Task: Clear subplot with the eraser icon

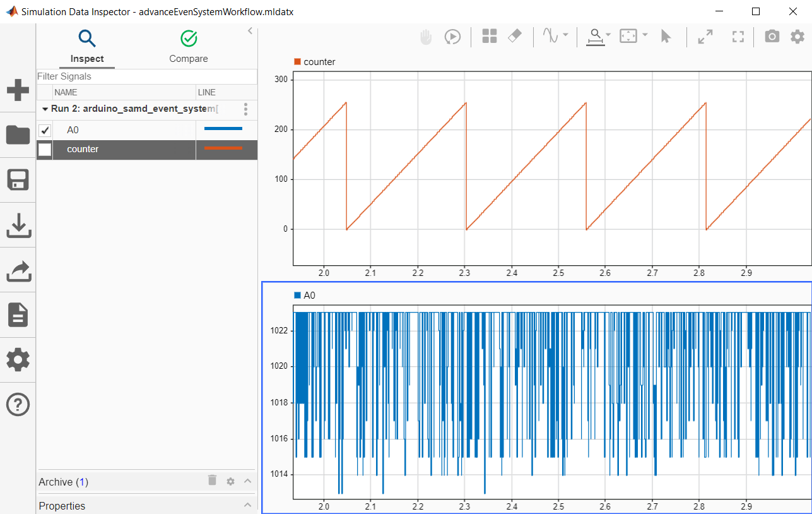Action: (x=515, y=37)
